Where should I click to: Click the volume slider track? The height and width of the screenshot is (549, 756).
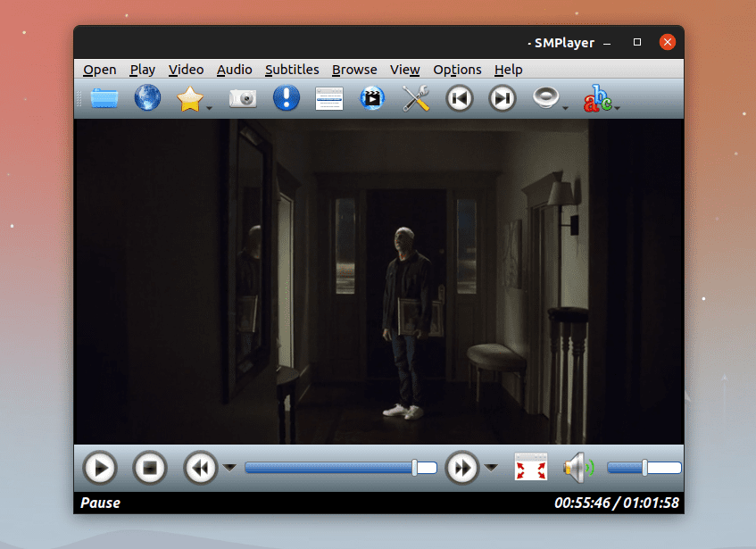(644, 468)
